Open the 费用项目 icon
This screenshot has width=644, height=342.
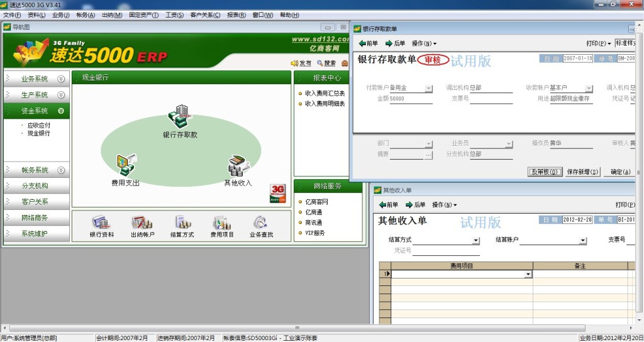[x=222, y=223]
